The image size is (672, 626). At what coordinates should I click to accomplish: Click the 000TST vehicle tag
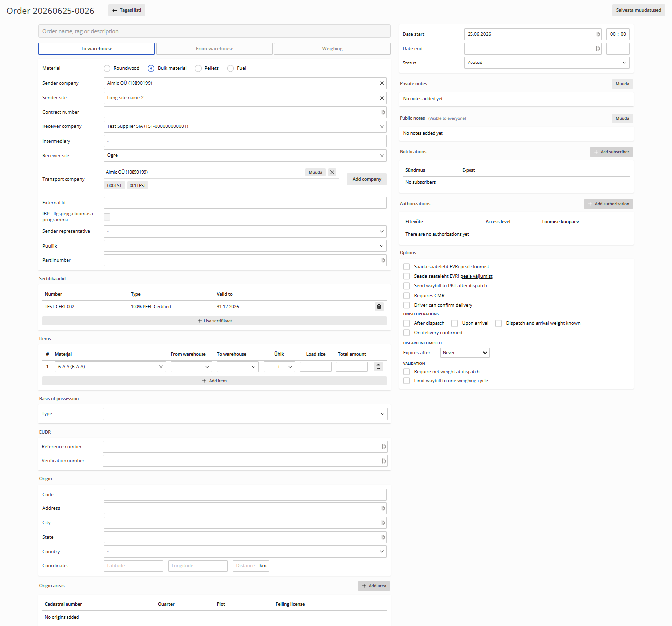pos(114,186)
